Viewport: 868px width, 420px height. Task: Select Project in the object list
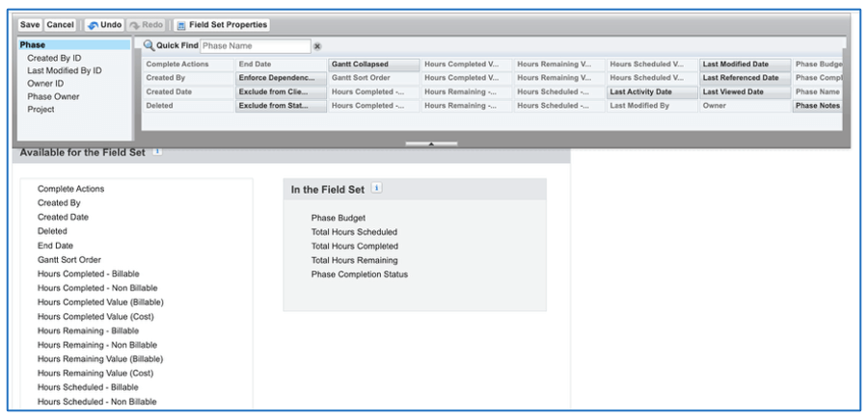coord(41,110)
